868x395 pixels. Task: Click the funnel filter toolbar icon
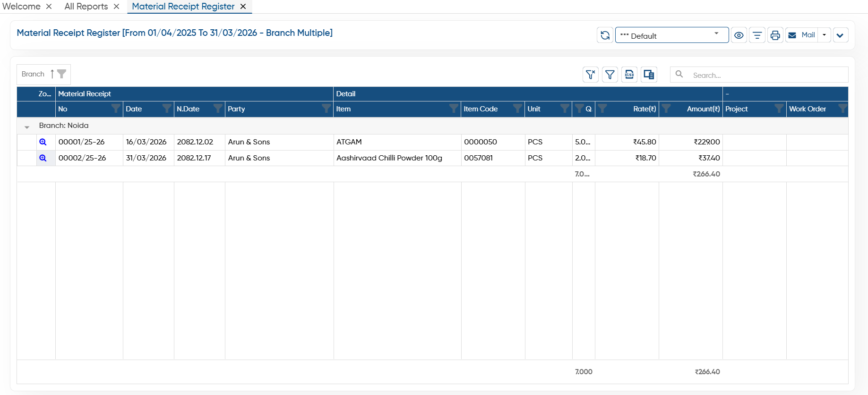click(x=610, y=75)
